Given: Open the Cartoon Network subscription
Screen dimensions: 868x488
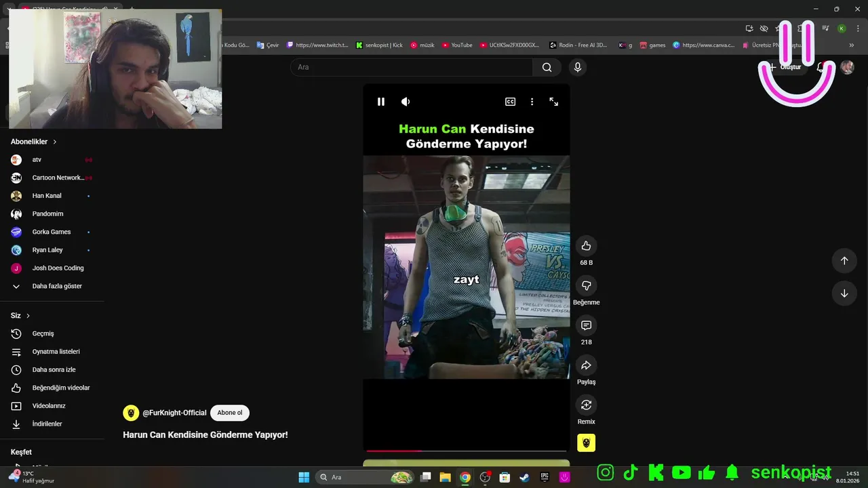Looking at the screenshot, I should [x=52, y=178].
